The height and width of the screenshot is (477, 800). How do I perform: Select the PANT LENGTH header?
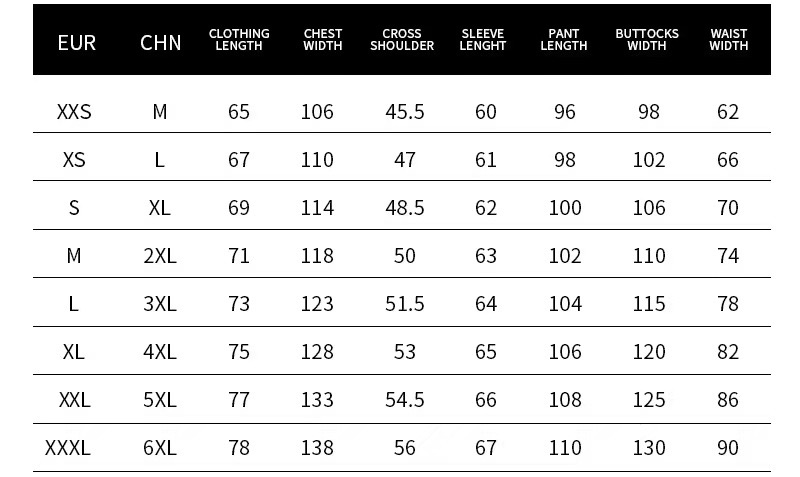pos(565,40)
